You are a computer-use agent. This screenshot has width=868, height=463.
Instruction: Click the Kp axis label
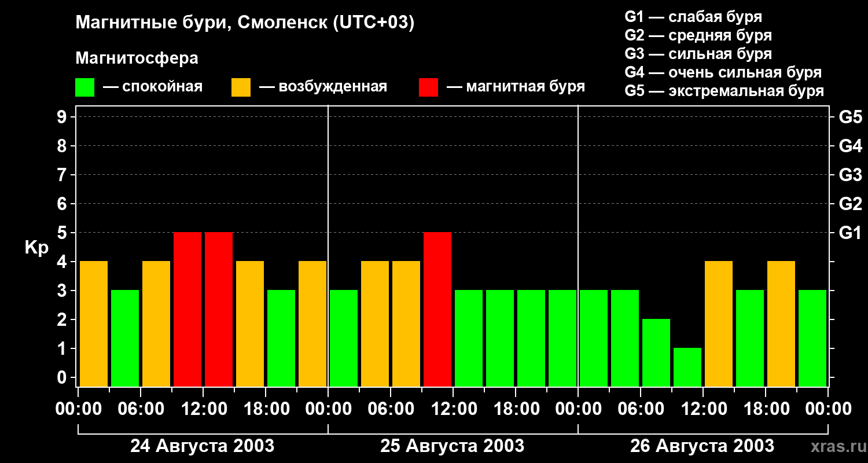tap(36, 248)
